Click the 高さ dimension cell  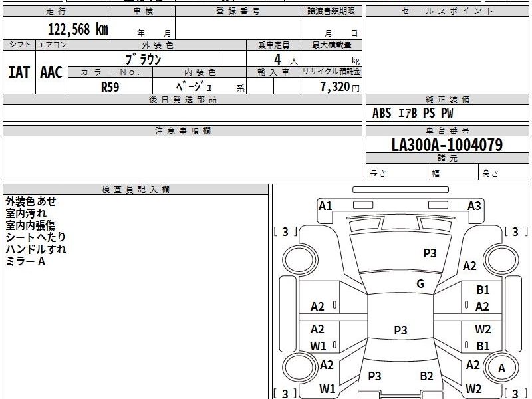[504, 172]
